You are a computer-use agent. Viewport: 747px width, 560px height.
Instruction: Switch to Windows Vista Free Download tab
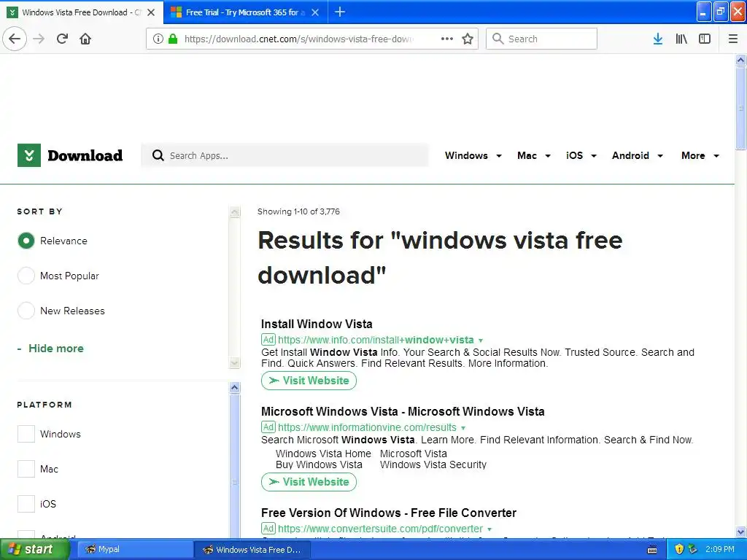pyautogui.click(x=81, y=12)
